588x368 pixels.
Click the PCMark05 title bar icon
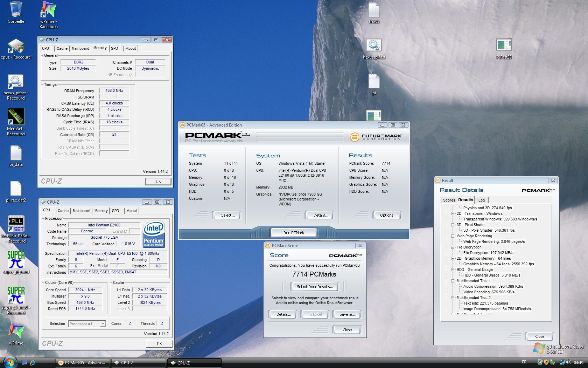tap(182, 125)
